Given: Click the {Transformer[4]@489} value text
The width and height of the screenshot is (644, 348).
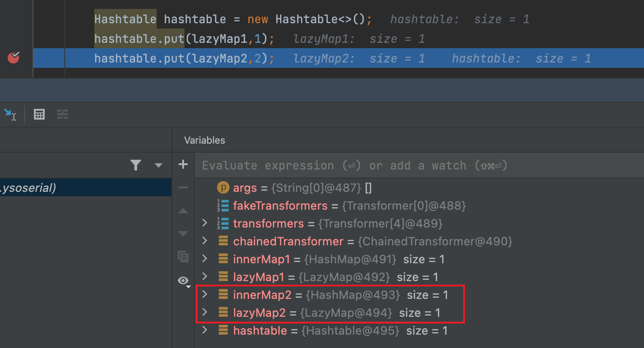Looking at the screenshot, I should pos(381,224).
